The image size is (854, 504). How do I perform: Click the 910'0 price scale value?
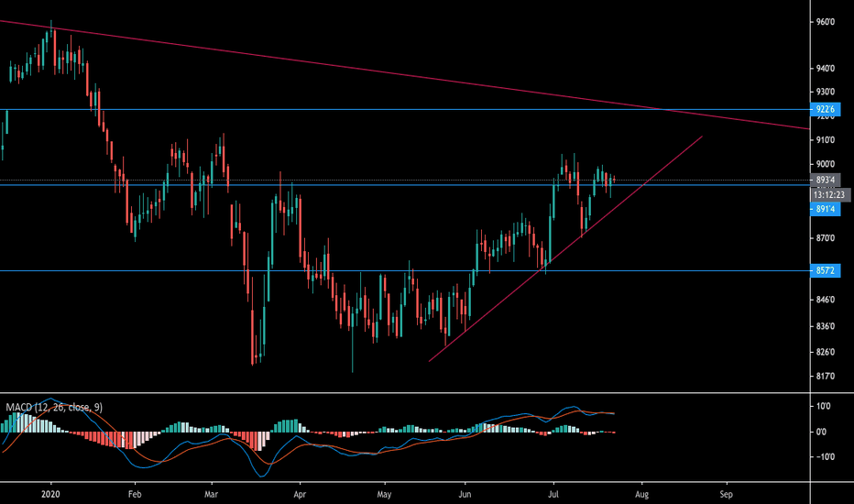pyautogui.click(x=825, y=140)
